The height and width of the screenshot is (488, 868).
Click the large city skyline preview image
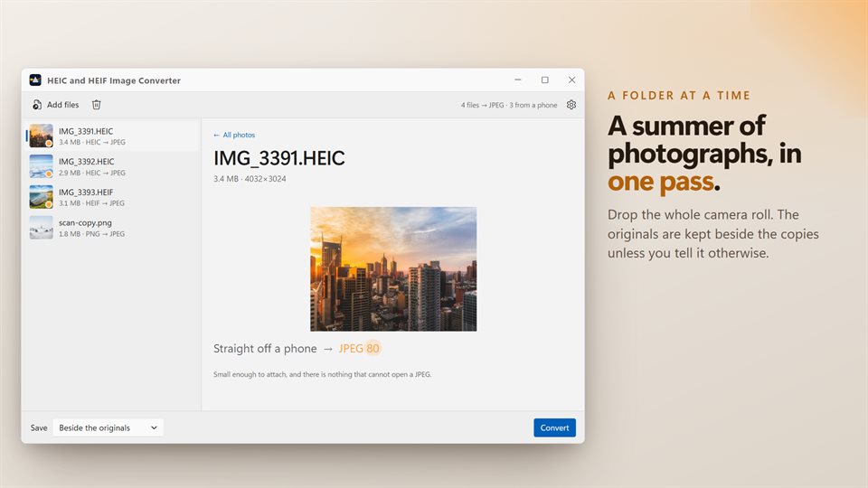point(393,269)
